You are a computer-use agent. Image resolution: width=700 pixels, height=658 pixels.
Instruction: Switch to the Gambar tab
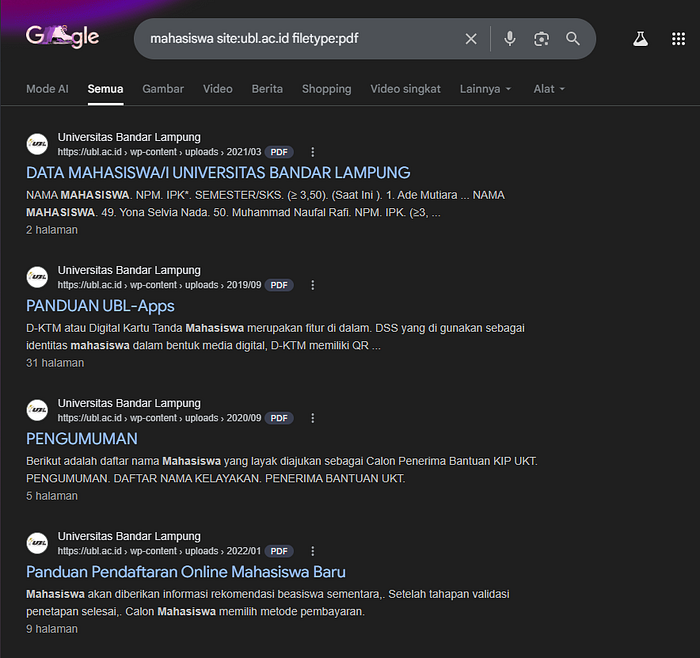pos(163,89)
